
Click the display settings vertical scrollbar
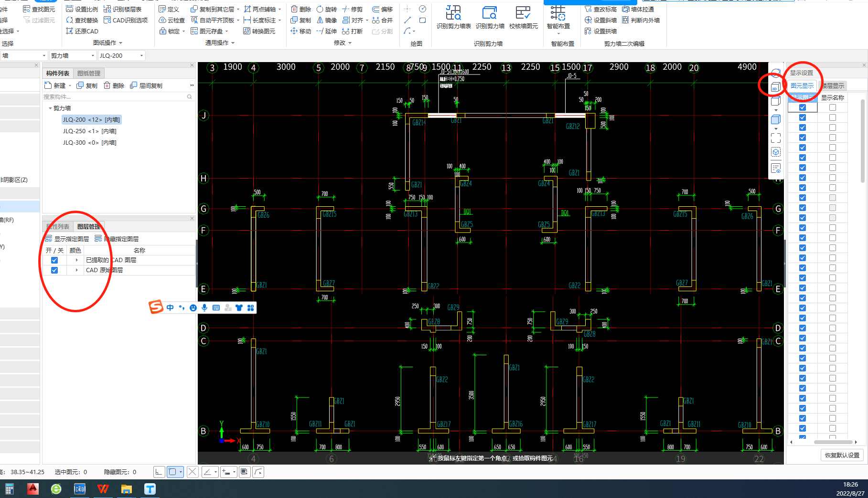point(862,141)
